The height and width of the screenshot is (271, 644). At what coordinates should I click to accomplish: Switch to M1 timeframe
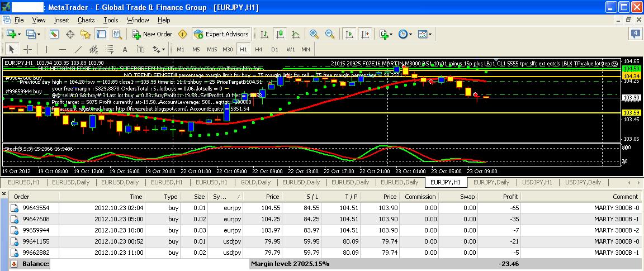pos(181,49)
